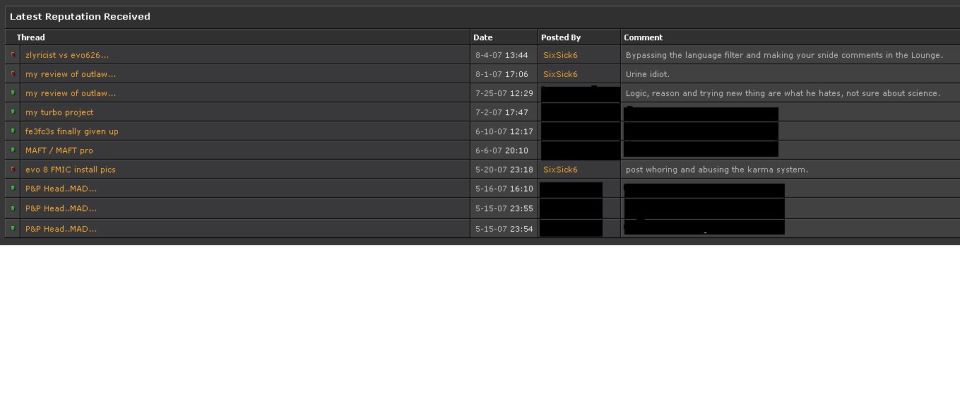Click green reputation icon on the 5-15-07 23:55 row
The image size is (960, 409).
point(13,208)
